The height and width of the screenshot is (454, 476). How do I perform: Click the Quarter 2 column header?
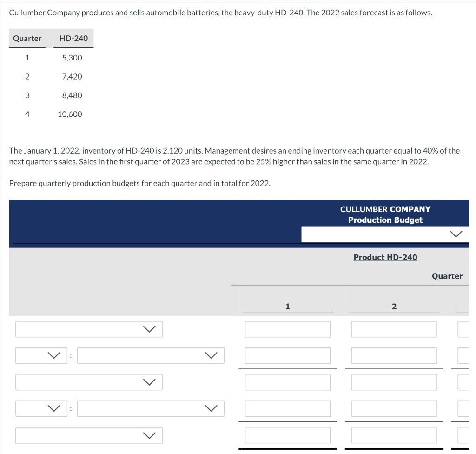(x=394, y=307)
